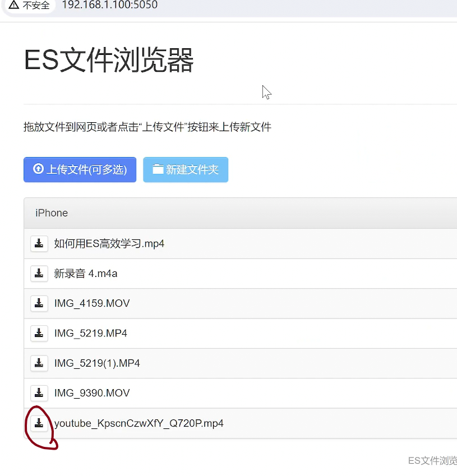The image size is (457, 476).
Task: Download IMG_9390.MOV via its arrow icon
Action: click(x=39, y=393)
